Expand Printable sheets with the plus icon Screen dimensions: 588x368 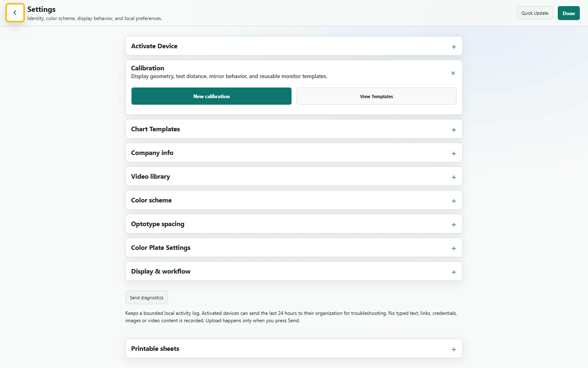point(454,349)
